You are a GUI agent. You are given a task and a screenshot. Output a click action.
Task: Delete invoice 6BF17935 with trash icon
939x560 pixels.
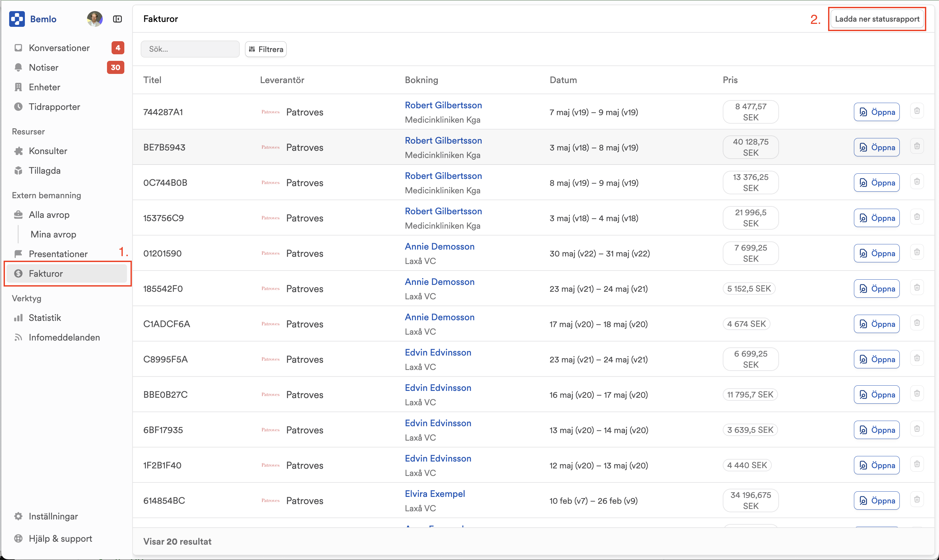(917, 429)
